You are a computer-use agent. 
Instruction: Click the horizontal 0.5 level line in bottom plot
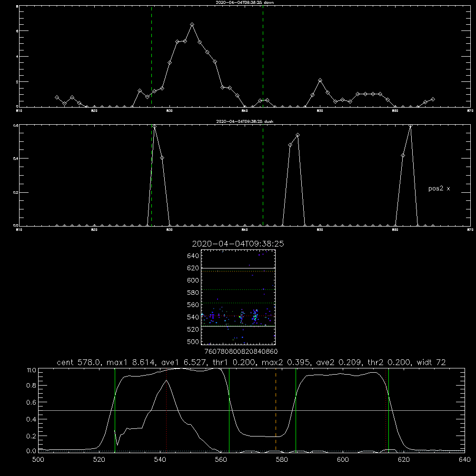coord(251,410)
